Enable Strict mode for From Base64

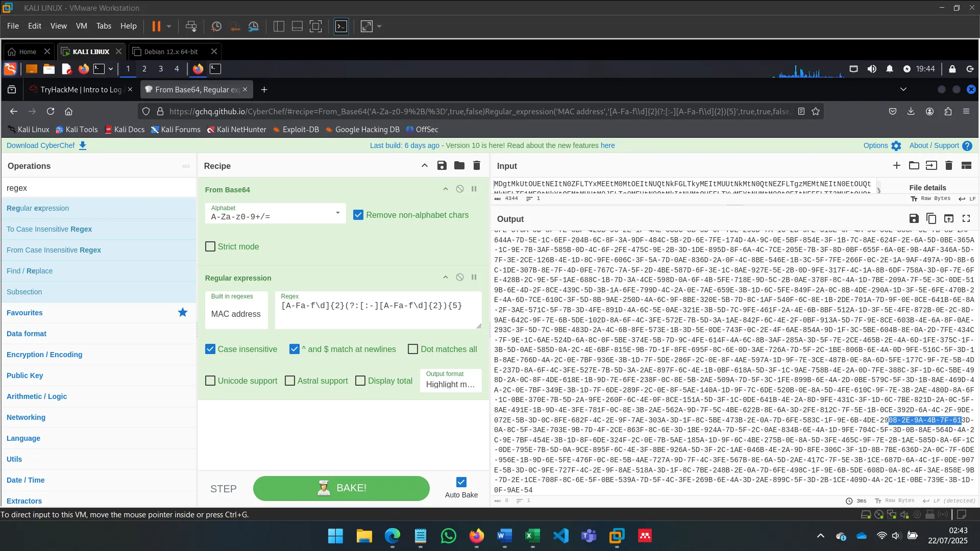210,246
